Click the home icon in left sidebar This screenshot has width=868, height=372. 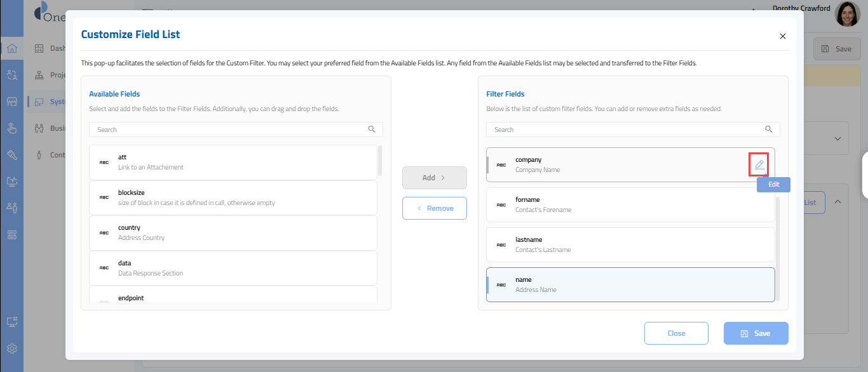tap(11, 48)
